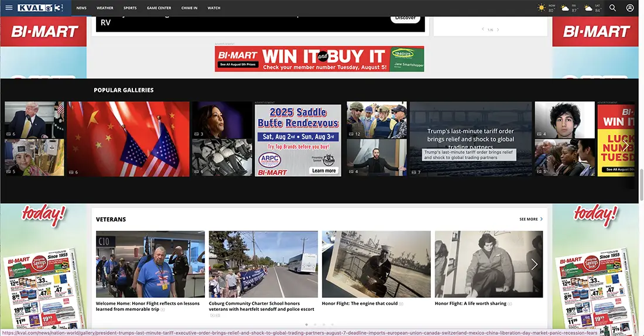Select fourth Veterans carousel page dot
This screenshot has height=336, width=644.
pyautogui.click(x=333, y=325)
